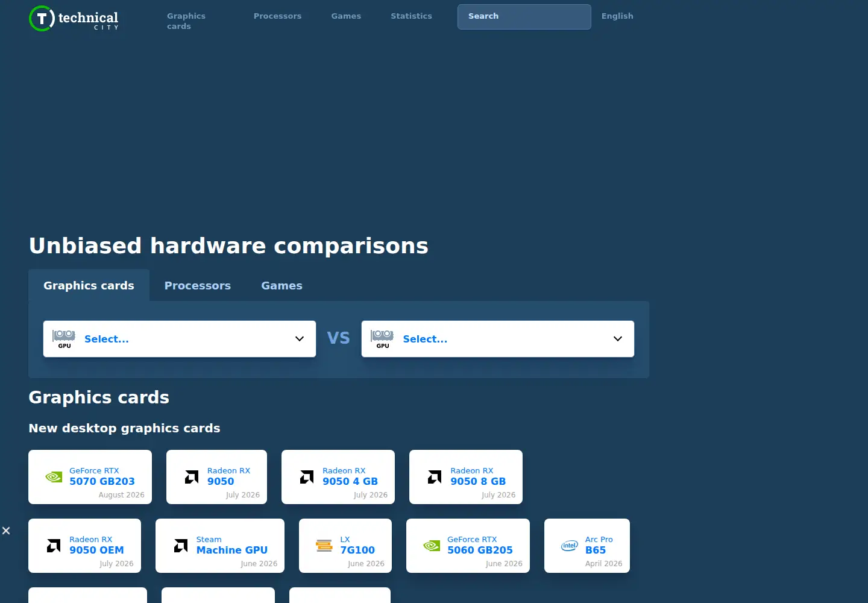
Task: Expand the left GPU dropdown chevron
Action: pyautogui.click(x=300, y=339)
